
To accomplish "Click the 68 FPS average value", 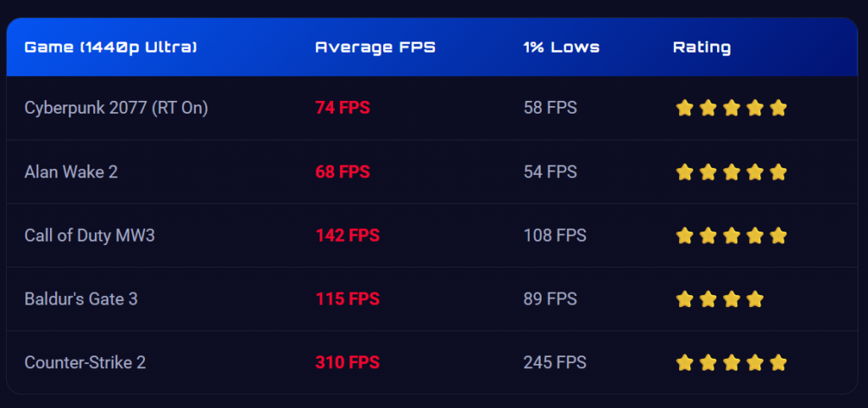I will pos(342,172).
